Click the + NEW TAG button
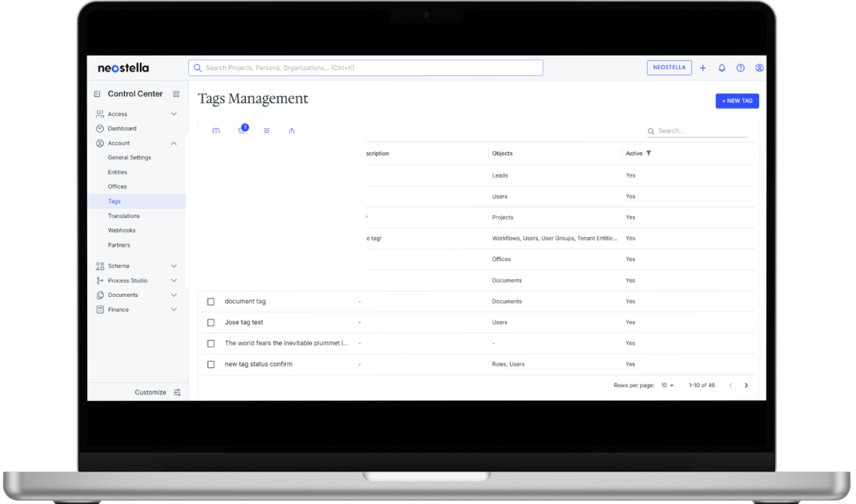The width and height of the screenshot is (856, 504). tap(736, 101)
